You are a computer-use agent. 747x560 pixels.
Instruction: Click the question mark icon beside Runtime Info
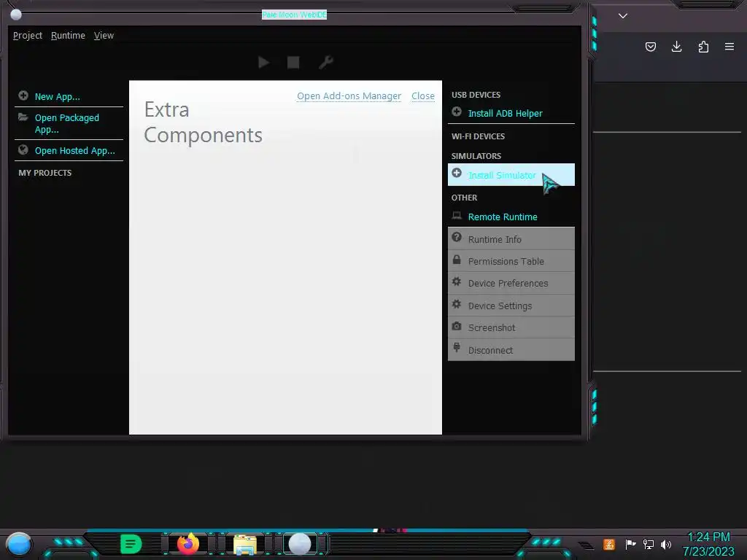457,237
